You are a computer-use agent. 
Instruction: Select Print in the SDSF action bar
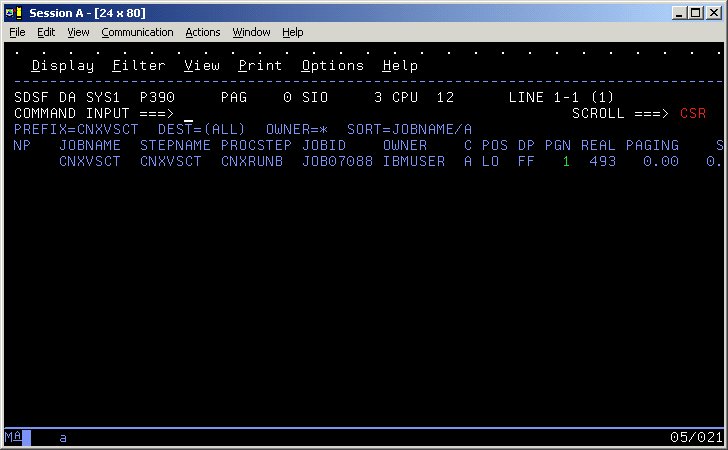(260, 66)
